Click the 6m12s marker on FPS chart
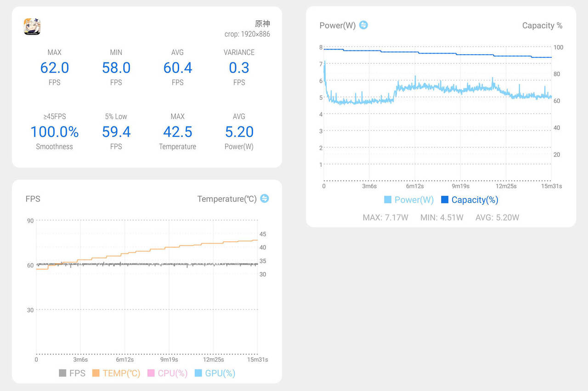Image resolution: width=588 pixels, height=391 pixels. click(x=124, y=359)
